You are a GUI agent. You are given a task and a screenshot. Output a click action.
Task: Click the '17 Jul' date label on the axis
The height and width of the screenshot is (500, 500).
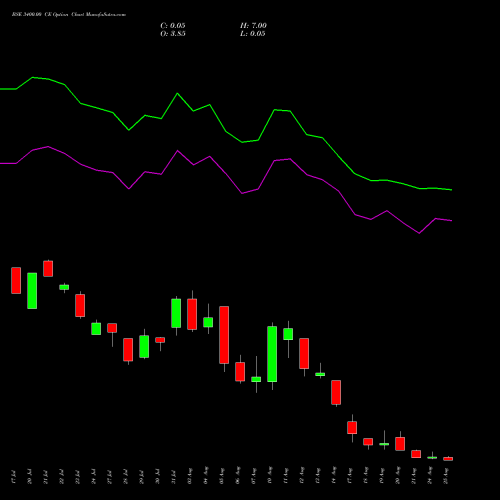click(13, 477)
